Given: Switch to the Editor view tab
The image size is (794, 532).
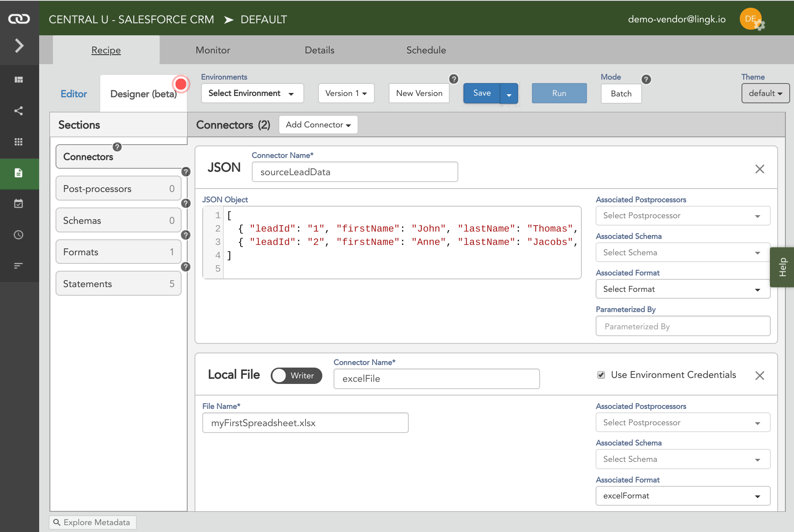Looking at the screenshot, I should (74, 94).
